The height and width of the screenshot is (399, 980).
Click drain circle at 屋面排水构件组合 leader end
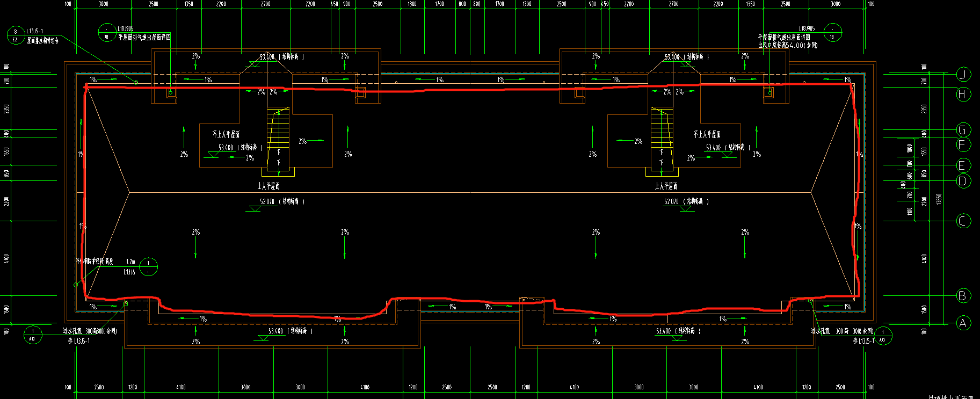click(x=136, y=82)
